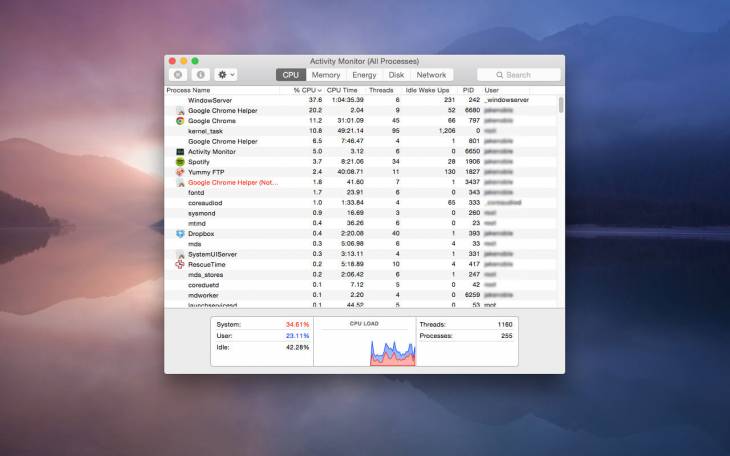This screenshot has width=730, height=456.
Task: Click the Activity Monitor process icon
Action: pyautogui.click(x=180, y=152)
